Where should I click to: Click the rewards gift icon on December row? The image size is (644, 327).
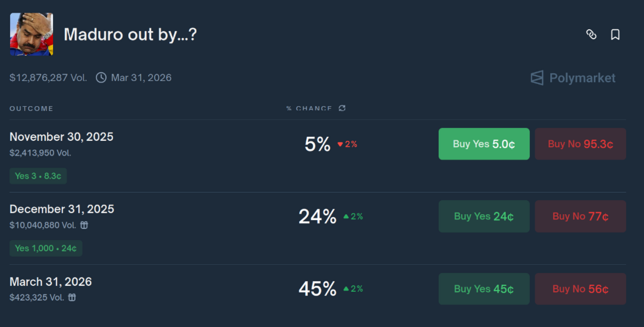point(84,225)
